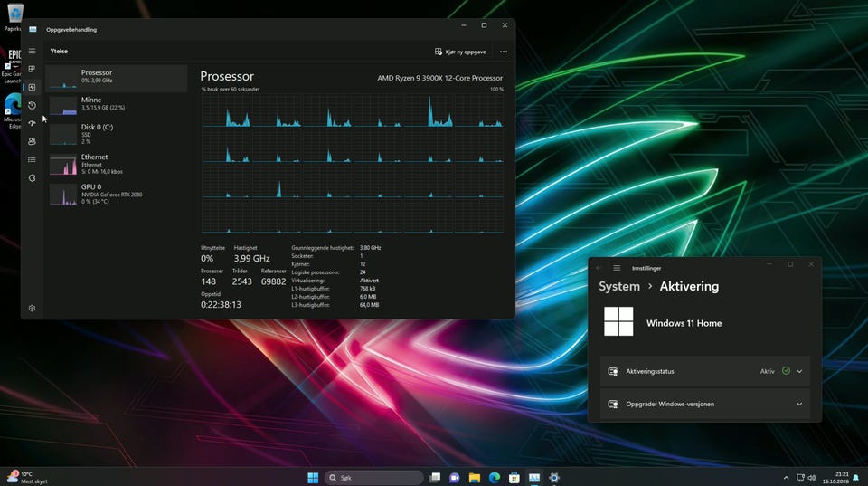868x486 pixels.
Task: Click the process count '148'
Action: click(208, 281)
